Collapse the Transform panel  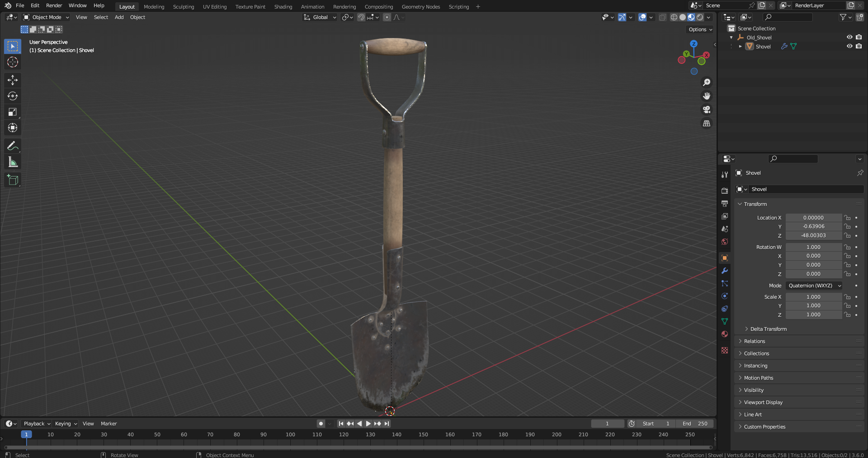pyautogui.click(x=755, y=204)
